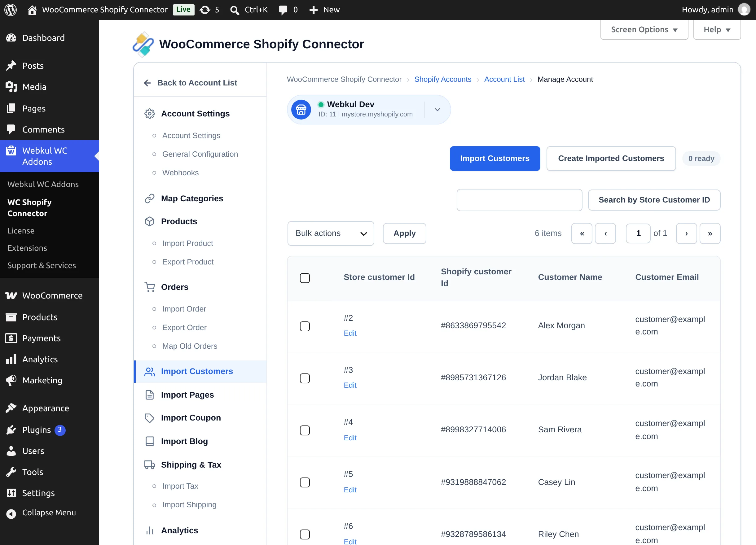The width and height of the screenshot is (756, 545).
Task: Open the Bulk actions dropdown
Action: pyautogui.click(x=331, y=233)
